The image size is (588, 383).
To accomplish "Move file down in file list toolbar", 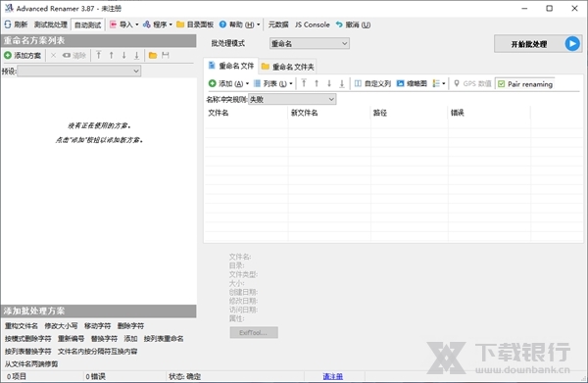I will click(329, 83).
